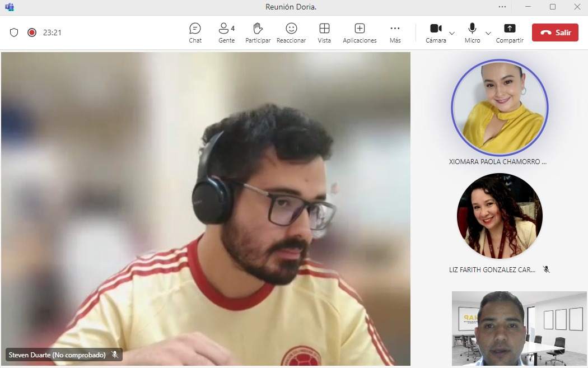Expand microphone options chevron
This screenshot has height=368, width=588.
pos(488,33)
